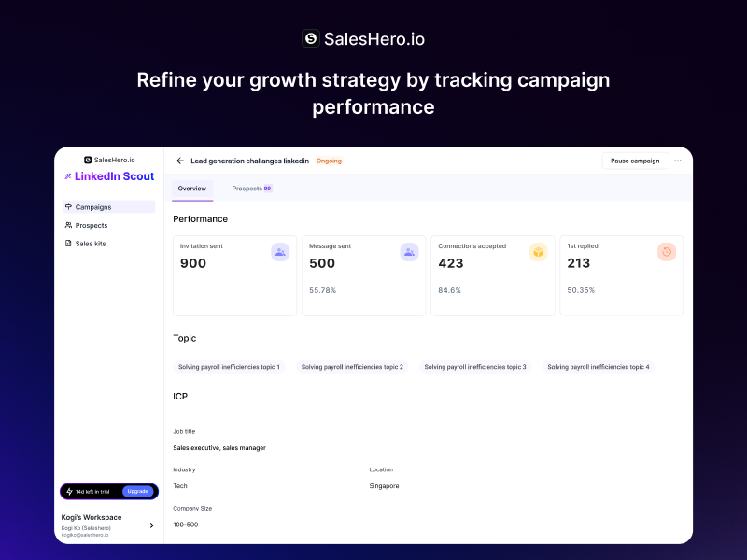Click the 1st replied circular icon

[x=666, y=252]
